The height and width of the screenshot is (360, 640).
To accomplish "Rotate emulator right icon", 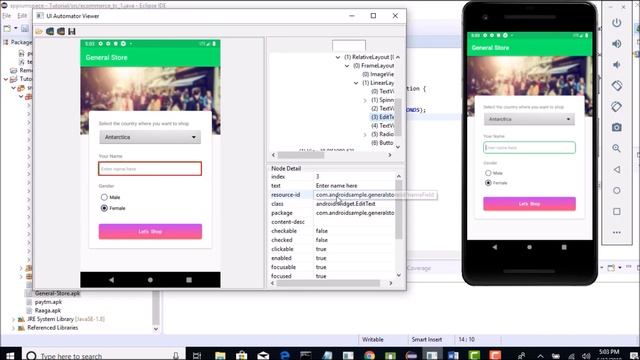I will [616, 107].
